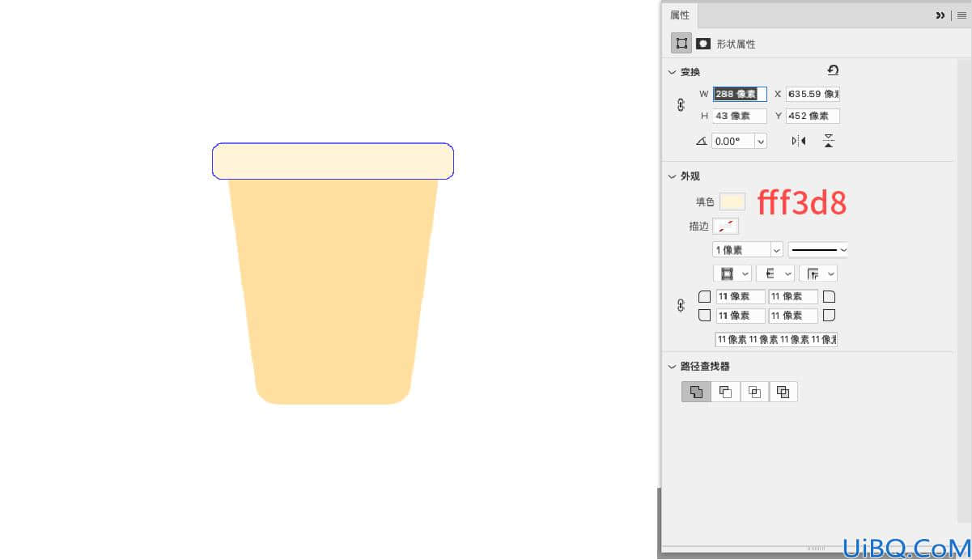The height and width of the screenshot is (560, 972).
Task: Edit the bottom-left corner radius field
Action: 741,315
